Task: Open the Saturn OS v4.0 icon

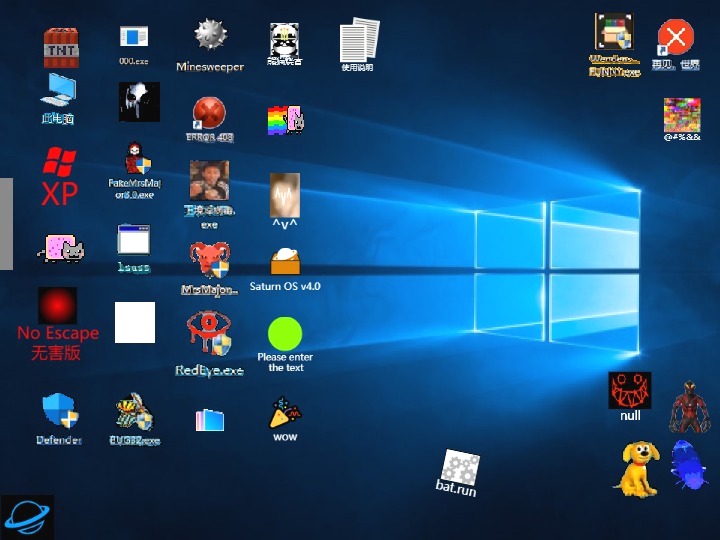Action: tap(285, 262)
